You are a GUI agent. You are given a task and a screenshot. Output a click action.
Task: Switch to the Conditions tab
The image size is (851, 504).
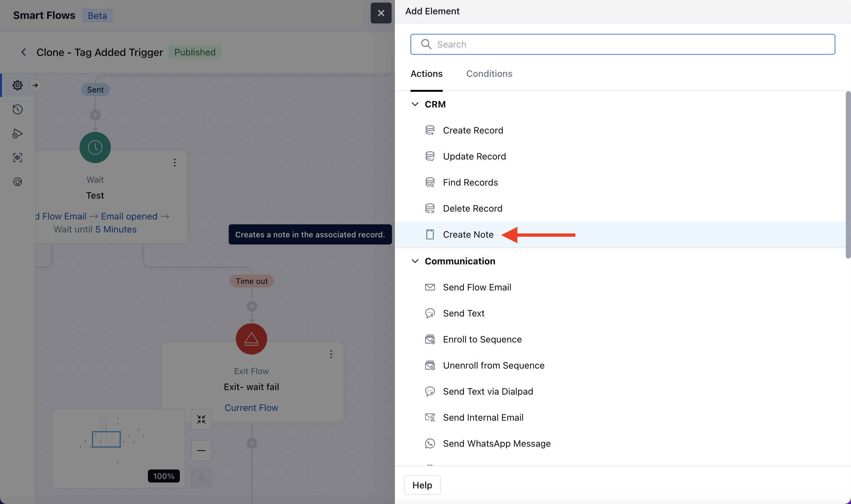pyautogui.click(x=489, y=74)
